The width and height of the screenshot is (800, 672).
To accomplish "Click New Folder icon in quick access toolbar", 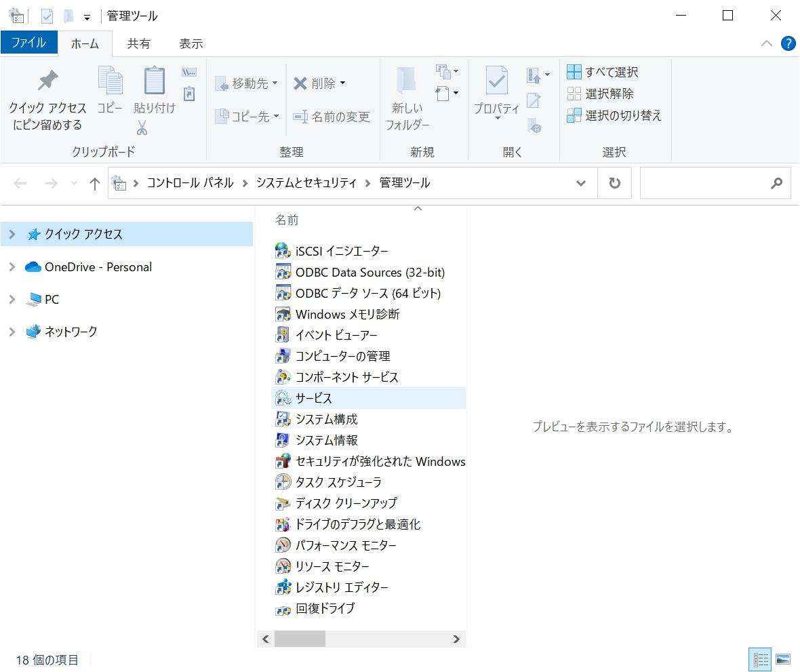I will pyautogui.click(x=68, y=16).
